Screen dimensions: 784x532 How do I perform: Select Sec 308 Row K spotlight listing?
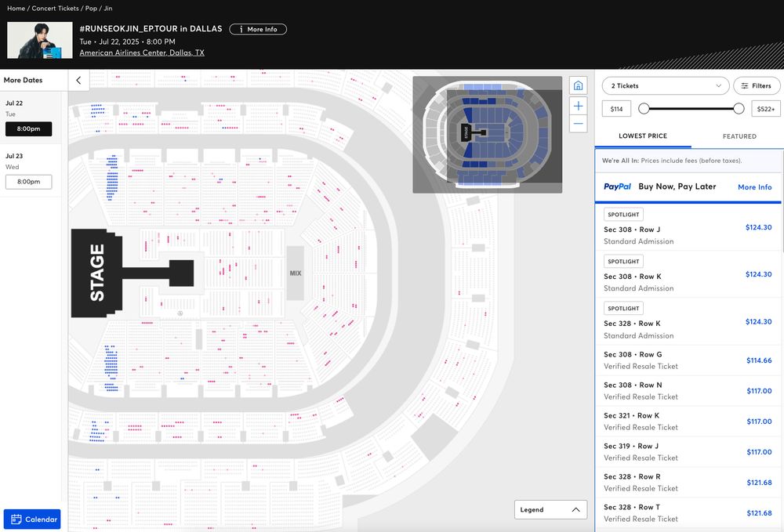click(x=688, y=274)
